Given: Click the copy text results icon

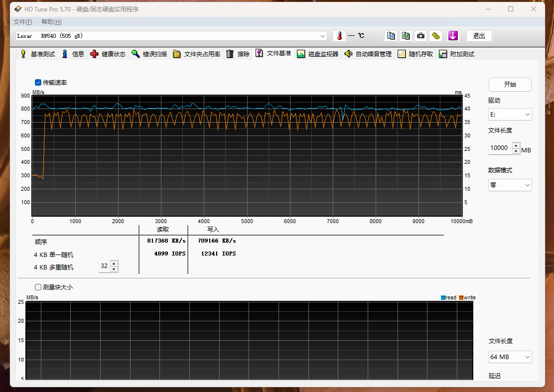Looking at the screenshot, I should tap(391, 36).
